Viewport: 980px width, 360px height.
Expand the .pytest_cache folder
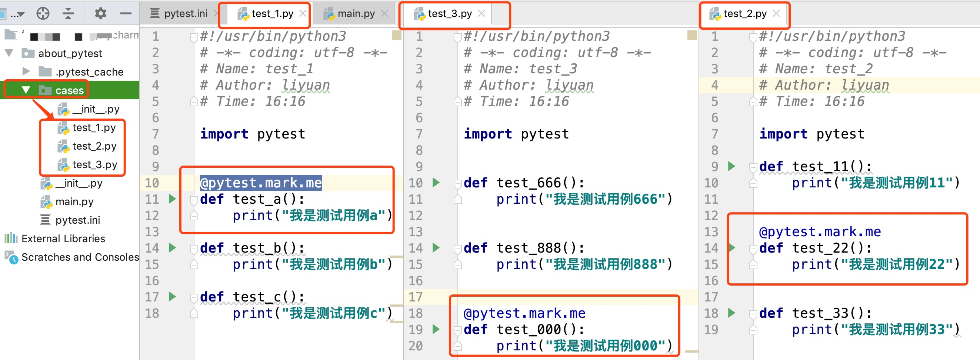pyautogui.click(x=26, y=71)
